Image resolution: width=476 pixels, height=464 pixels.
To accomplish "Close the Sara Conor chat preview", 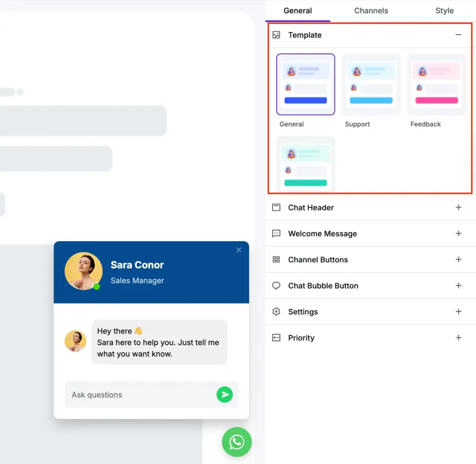I will 238,250.
